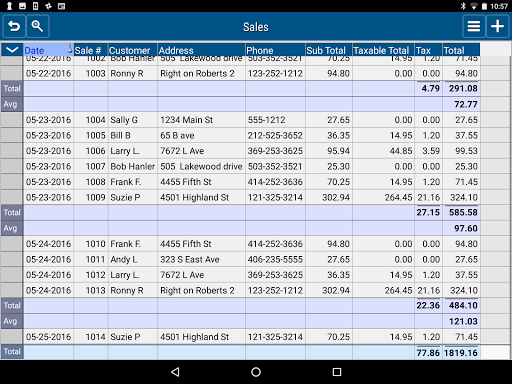Expand the table corner chevron dropdown
512x384 pixels.
click(x=12, y=50)
